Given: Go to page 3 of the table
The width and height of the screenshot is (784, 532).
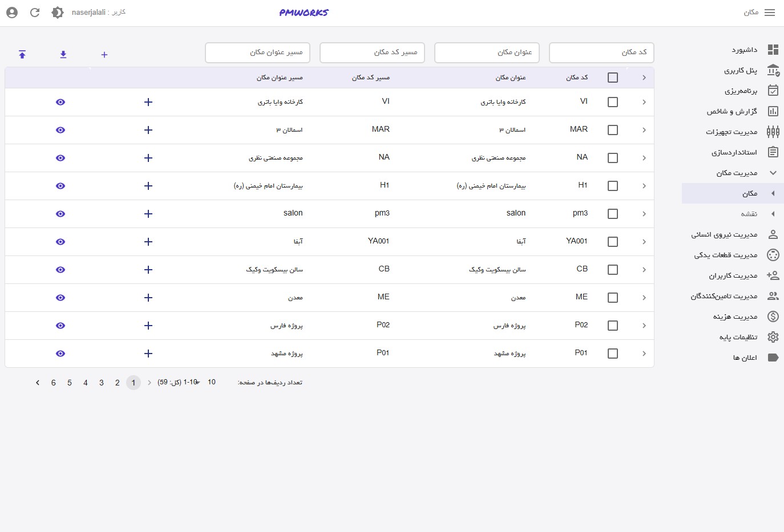Looking at the screenshot, I should (x=102, y=383).
